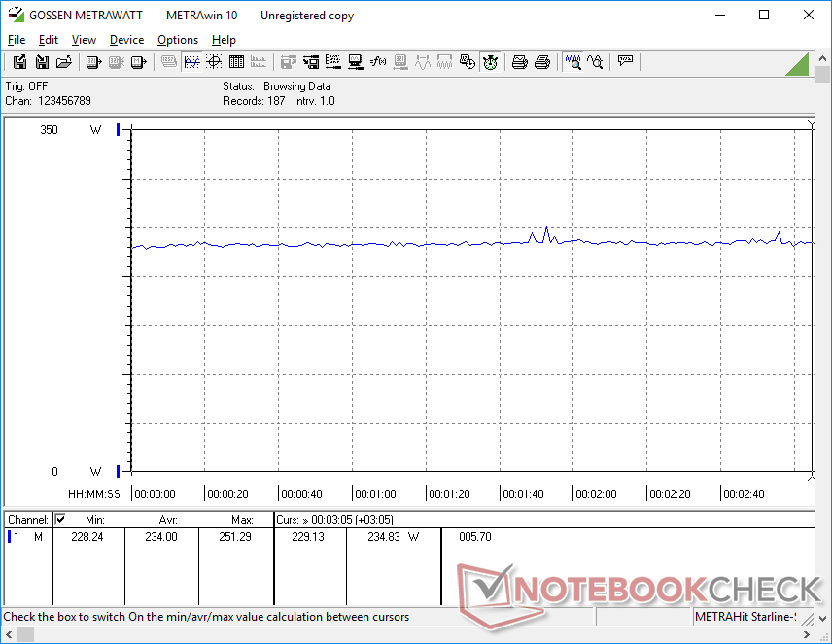Image resolution: width=832 pixels, height=644 pixels.
Task: Show the data table view icon
Action: [x=236, y=62]
